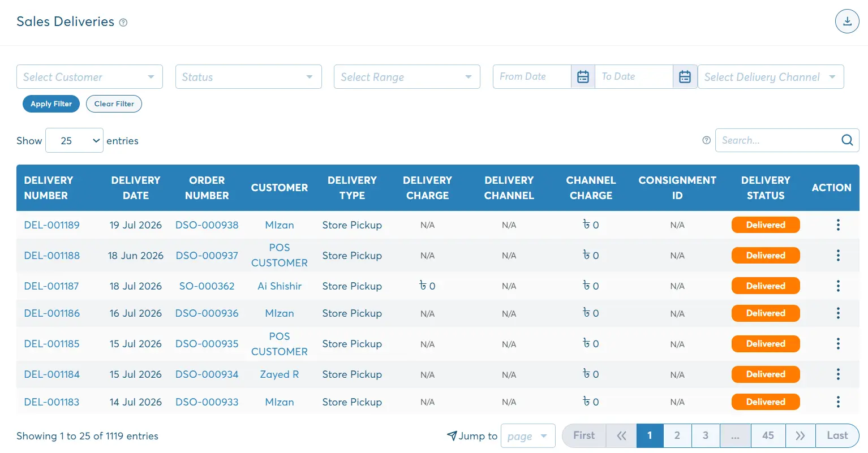Open the Jump to page dropdown
The image size is (868, 453).
coord(528,436)
